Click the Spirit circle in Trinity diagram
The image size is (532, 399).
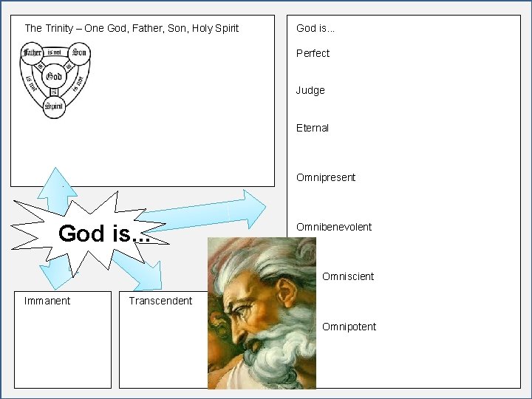tap(54, 106)
